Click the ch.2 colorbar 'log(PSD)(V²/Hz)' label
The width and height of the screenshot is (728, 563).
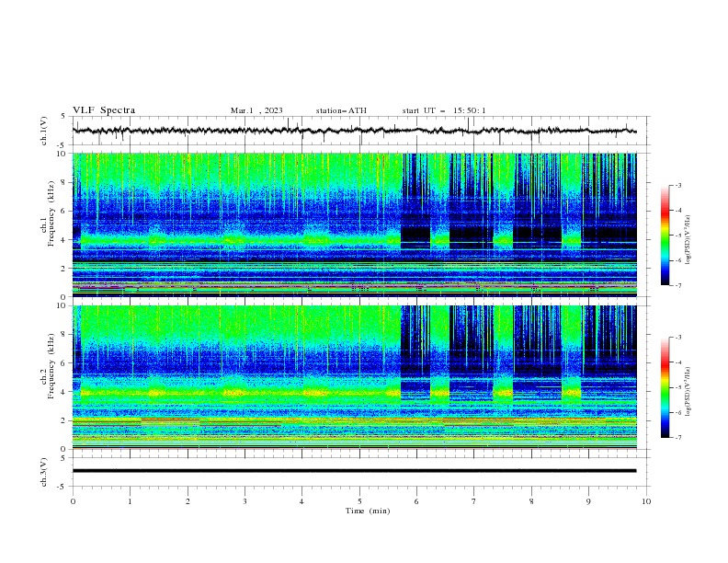tap(688, 391)
